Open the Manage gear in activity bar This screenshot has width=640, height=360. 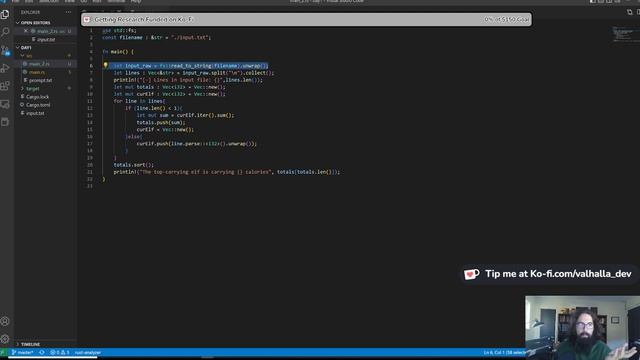tap(5, 339)
